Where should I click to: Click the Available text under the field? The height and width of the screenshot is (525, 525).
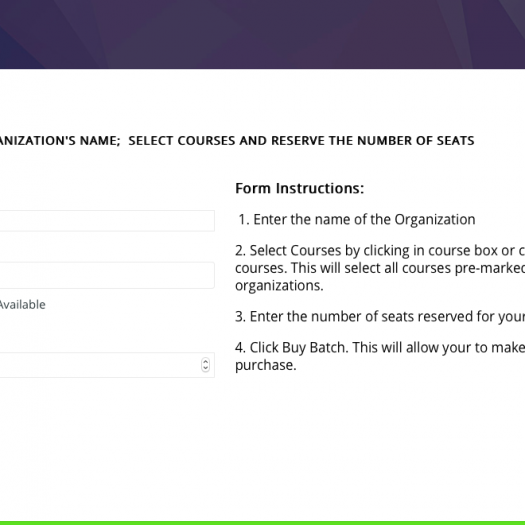coord(22,304)
